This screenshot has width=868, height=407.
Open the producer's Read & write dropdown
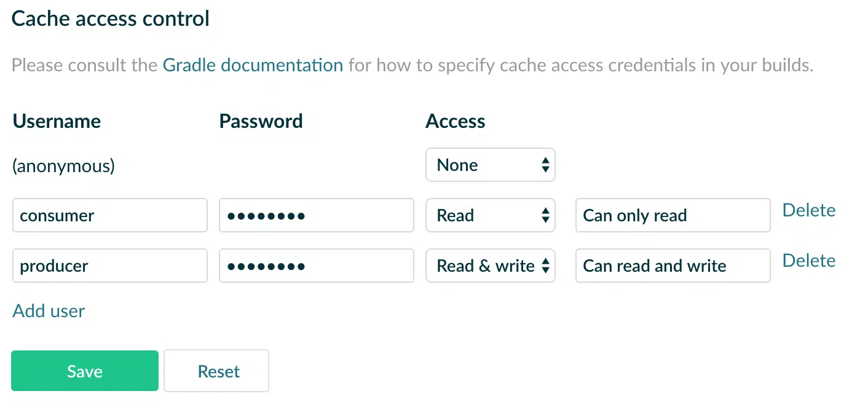click(491, 266)
